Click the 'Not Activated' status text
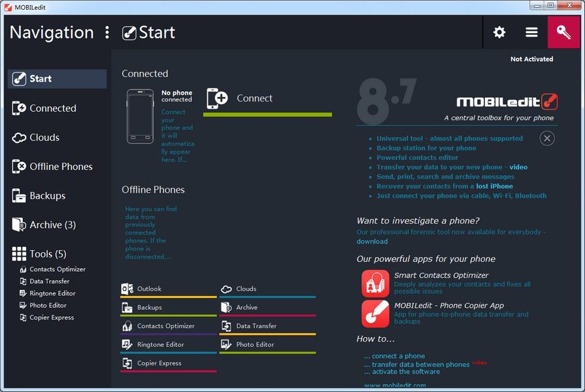Viewport: 585px width, 392px height. point(531,59)
